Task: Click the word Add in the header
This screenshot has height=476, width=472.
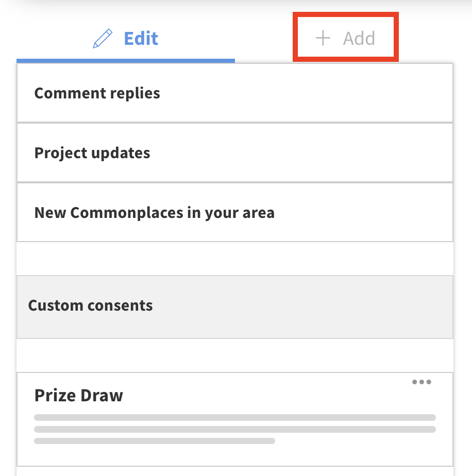Action: click(x=359, y=39)
